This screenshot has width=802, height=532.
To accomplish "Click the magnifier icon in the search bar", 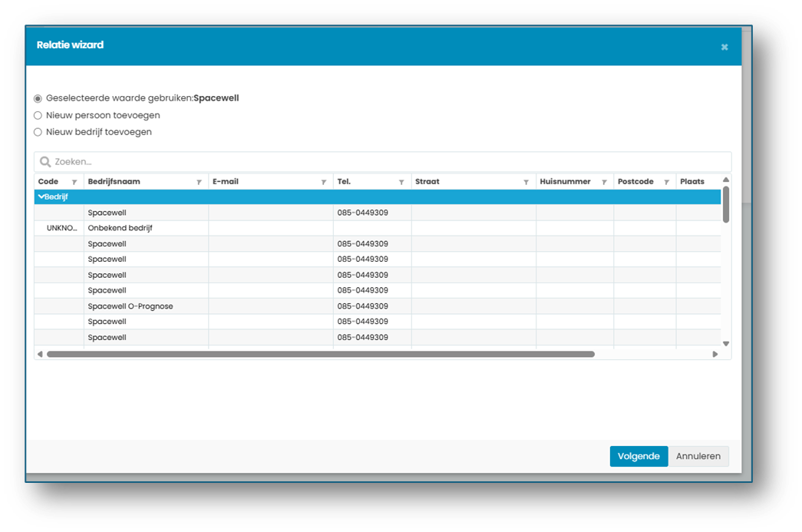I will pyautogui.click(x=45, y=162).
